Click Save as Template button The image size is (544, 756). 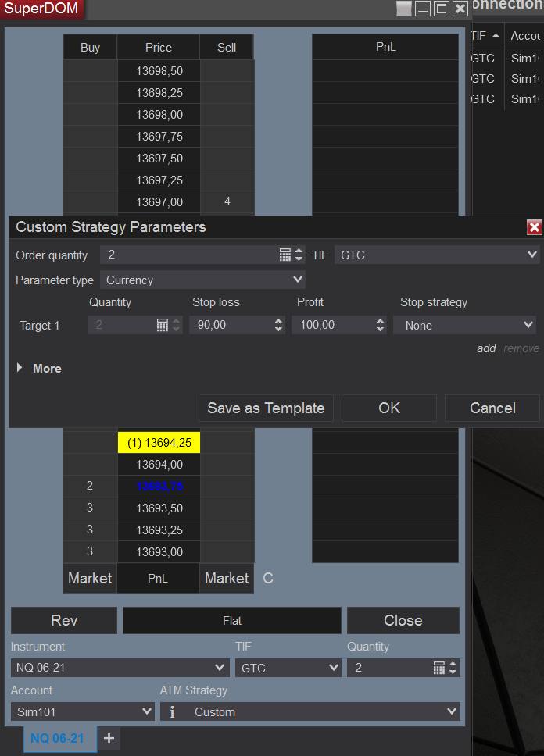coord(266,408)
